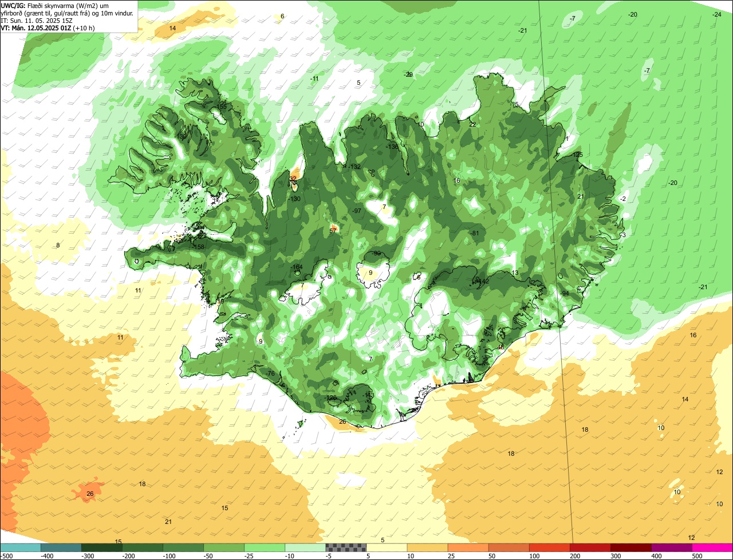The width and height of the screenshot is (733, 560).
Task: Click the '-132' map value
Action: (x=355, y=167)
